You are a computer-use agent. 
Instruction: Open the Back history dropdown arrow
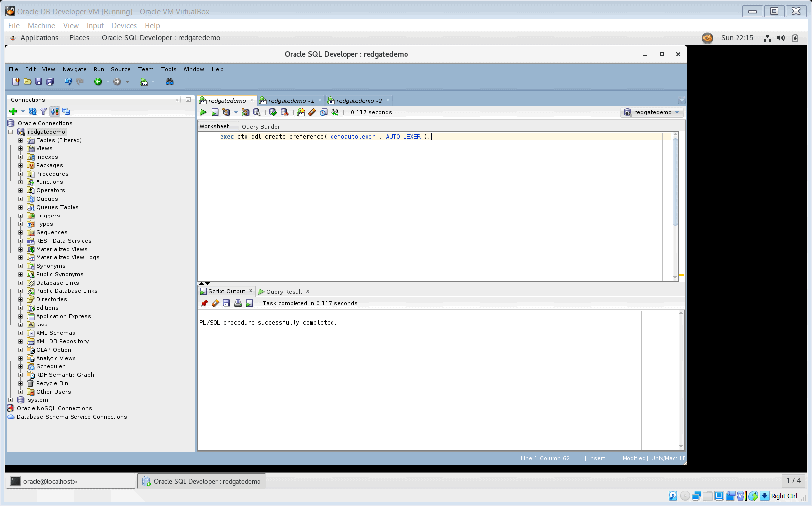(x=108, y=82)
